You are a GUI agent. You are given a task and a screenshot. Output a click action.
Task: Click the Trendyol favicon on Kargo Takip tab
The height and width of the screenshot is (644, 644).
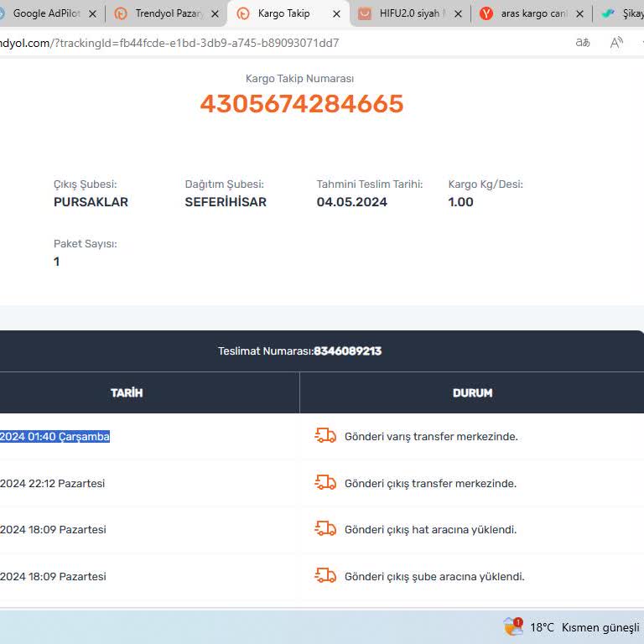click(243, 13)
